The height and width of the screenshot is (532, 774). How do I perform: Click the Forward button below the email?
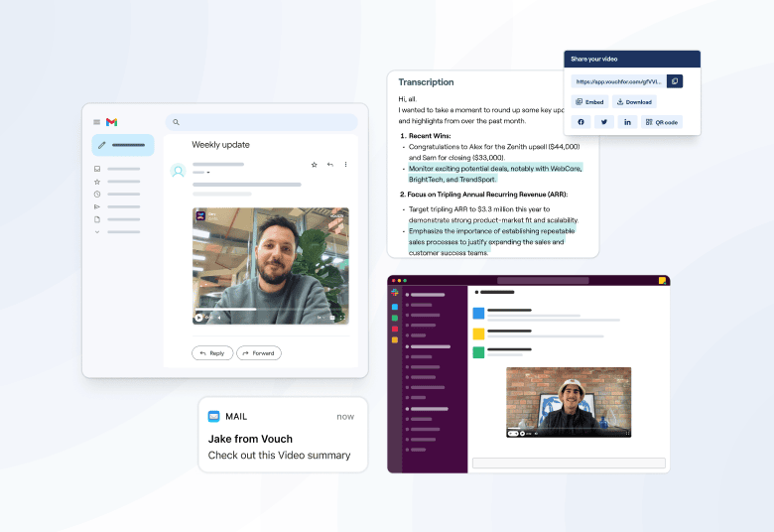click(259, 353)
